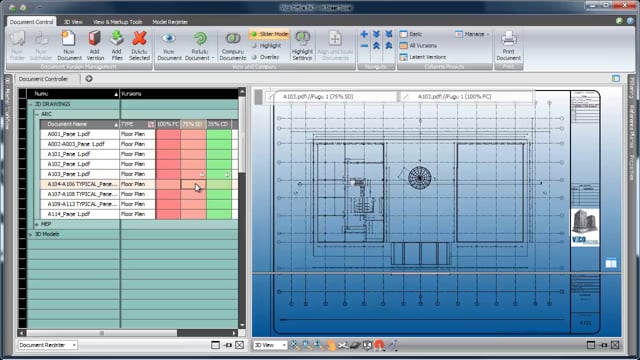
Task: Click the axis tool in the viewer toolbar
Action: pyautogui.click(x=393, y=345)
